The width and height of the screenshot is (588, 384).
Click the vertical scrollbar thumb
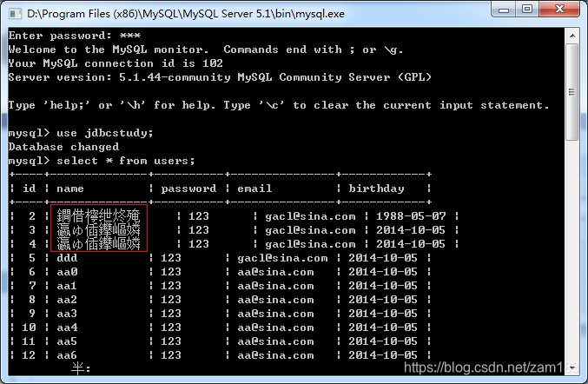coord(572,92)
